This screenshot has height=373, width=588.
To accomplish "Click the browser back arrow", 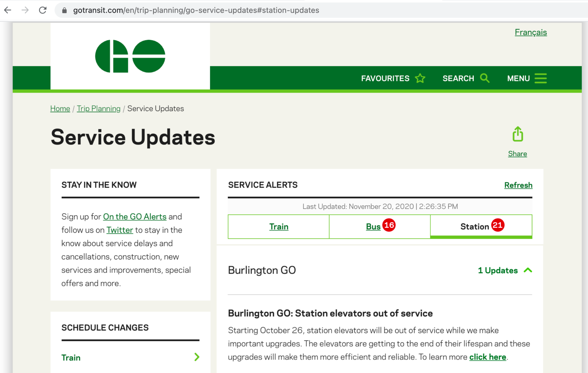I will (x=8, y=10).
